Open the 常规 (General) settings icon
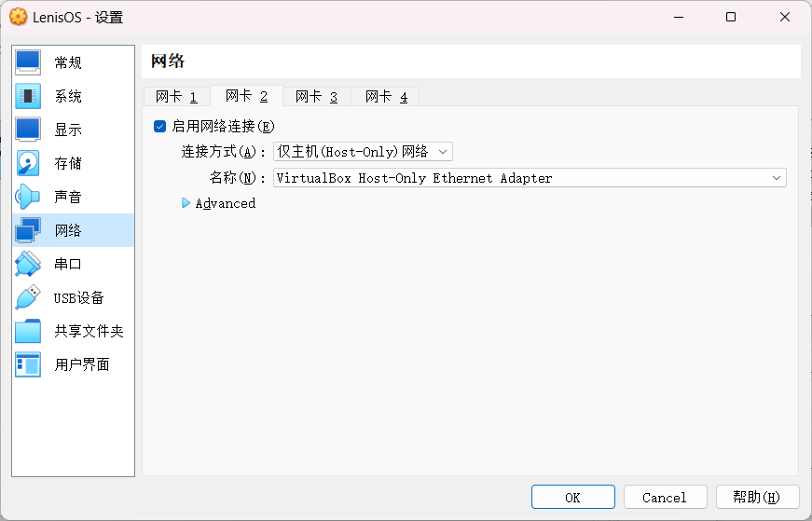Viewport: 812px width, 521px height. [x=28, y=62]
